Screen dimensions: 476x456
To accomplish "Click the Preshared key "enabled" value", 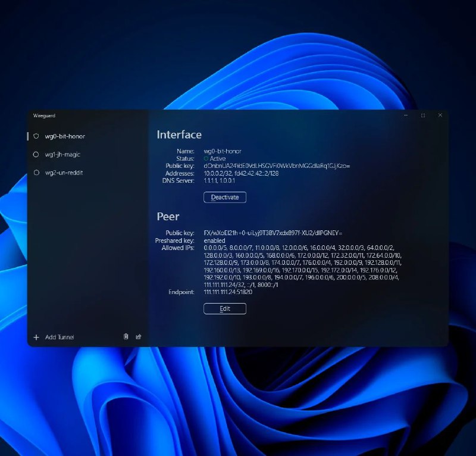I will 214,241.
